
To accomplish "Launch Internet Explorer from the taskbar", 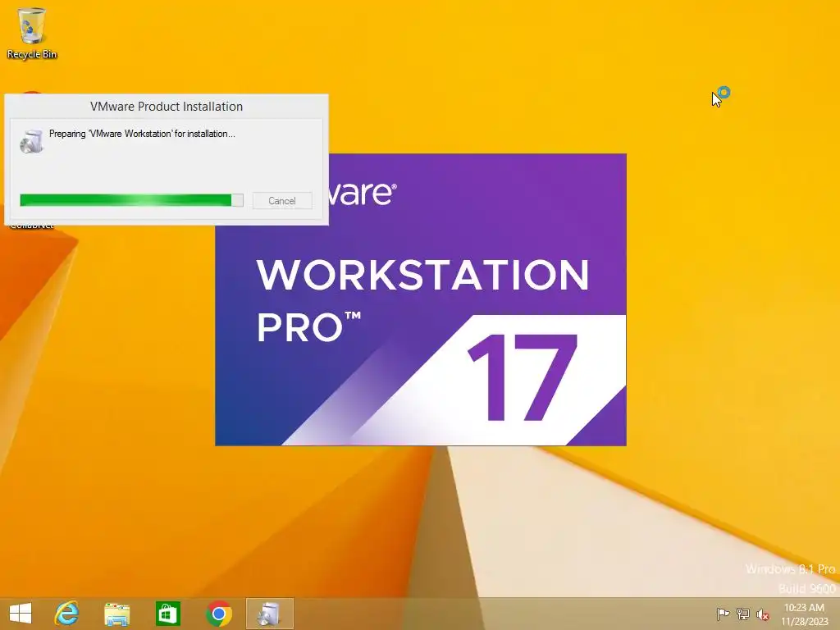I will [x=66, y=614].
